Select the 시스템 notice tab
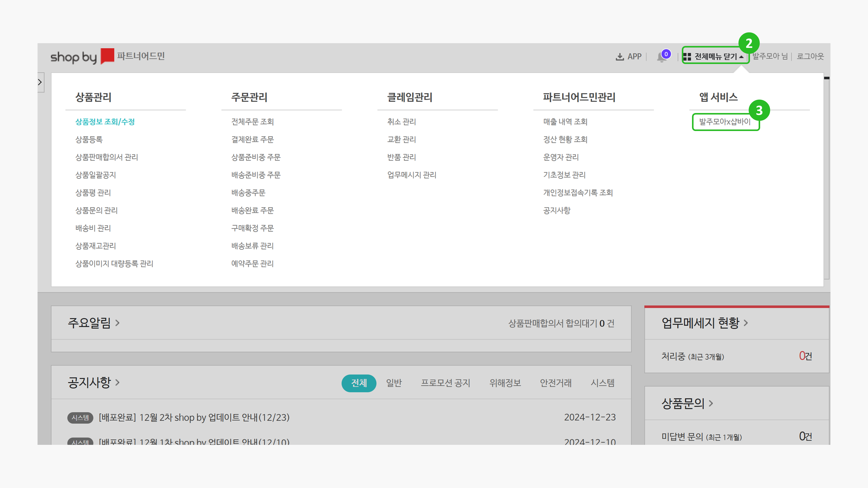868x488 pixels. coord(602,383)
